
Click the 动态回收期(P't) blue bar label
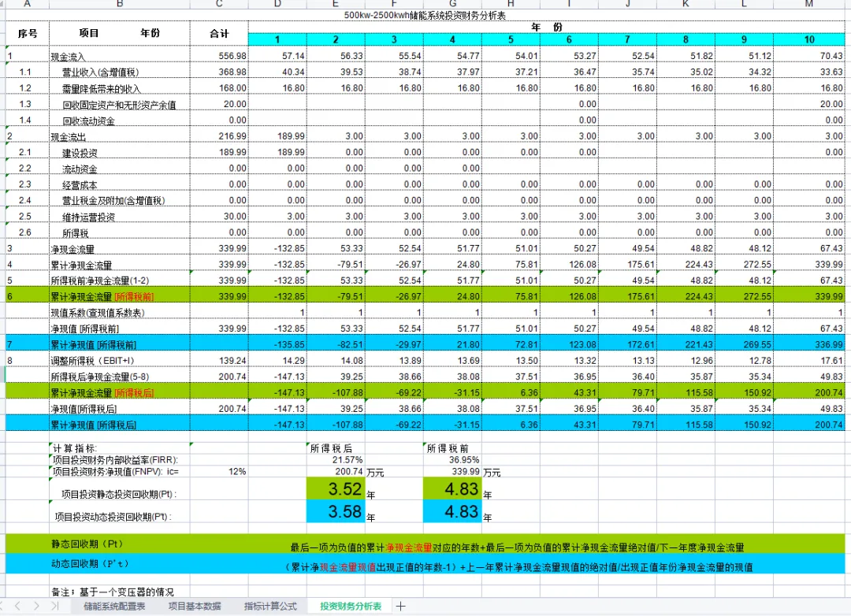tap(90, 563)
